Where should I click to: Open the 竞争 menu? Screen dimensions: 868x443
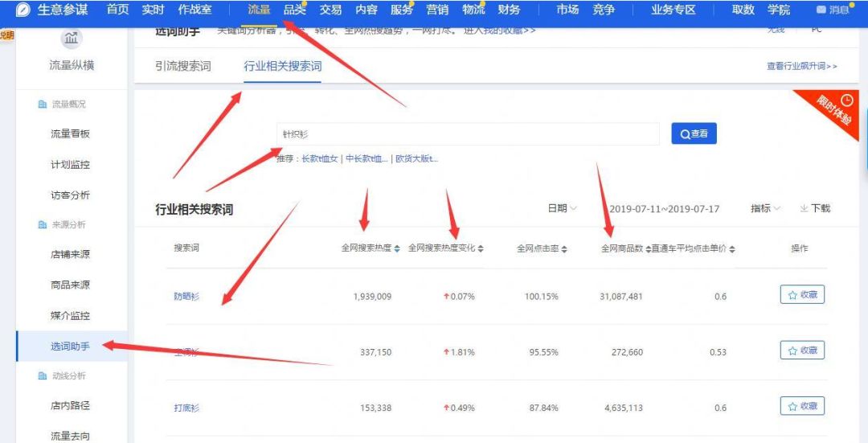pyautogui.click(x=603, y=10)
